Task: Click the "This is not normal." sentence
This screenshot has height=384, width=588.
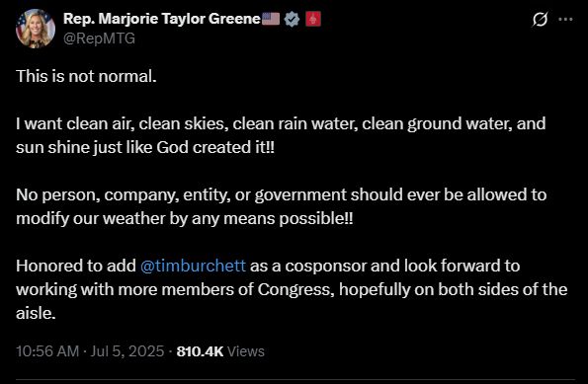Action: coord(86,76)
